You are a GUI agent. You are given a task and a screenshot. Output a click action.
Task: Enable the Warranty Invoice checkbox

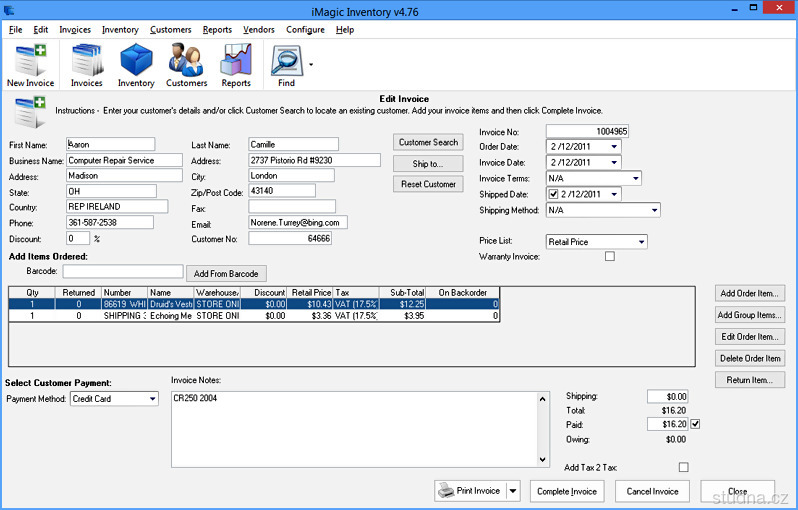pos(610,257)
